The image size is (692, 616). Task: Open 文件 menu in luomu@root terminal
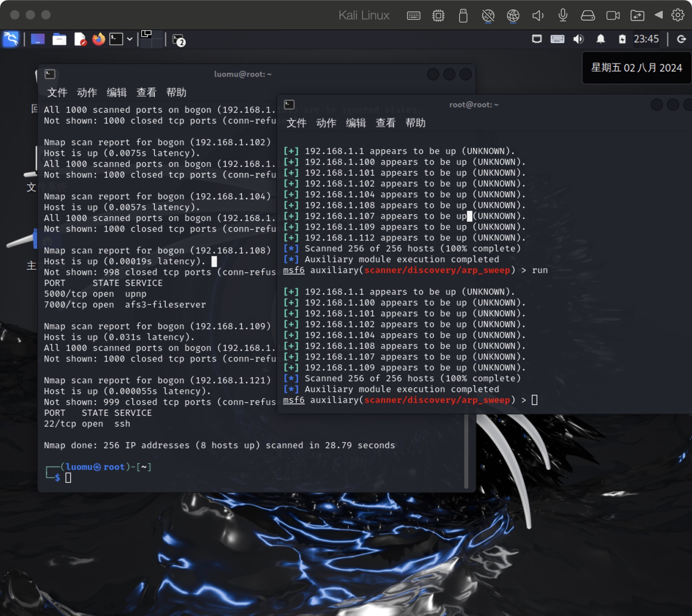point(57,93)
